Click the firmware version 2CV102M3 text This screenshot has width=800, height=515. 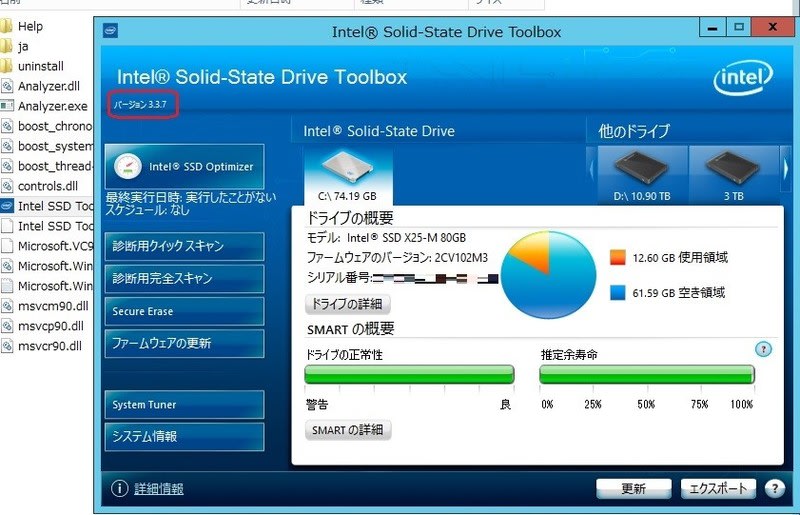click(x=461, y=258)
